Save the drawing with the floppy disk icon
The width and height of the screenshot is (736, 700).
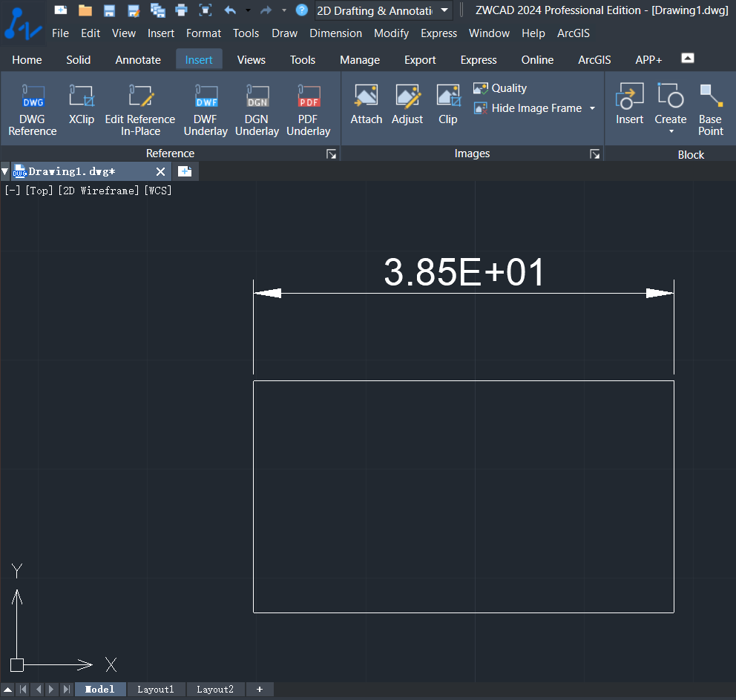pos(109,10)
